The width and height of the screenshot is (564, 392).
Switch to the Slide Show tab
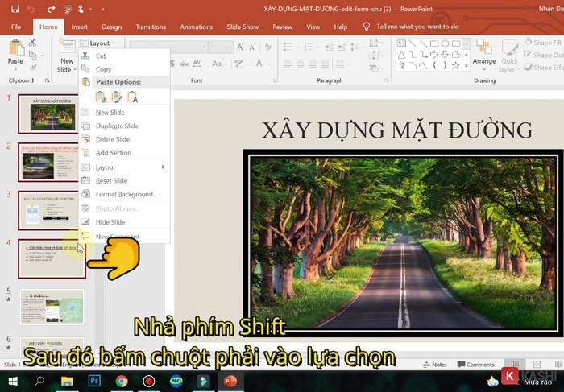click(243, 27)
